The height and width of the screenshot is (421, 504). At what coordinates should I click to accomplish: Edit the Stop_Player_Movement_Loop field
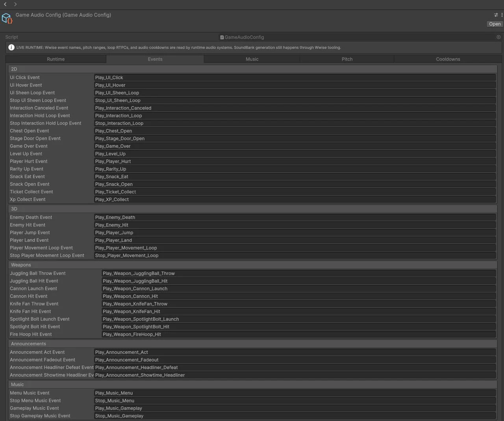[x=295, y=256]
